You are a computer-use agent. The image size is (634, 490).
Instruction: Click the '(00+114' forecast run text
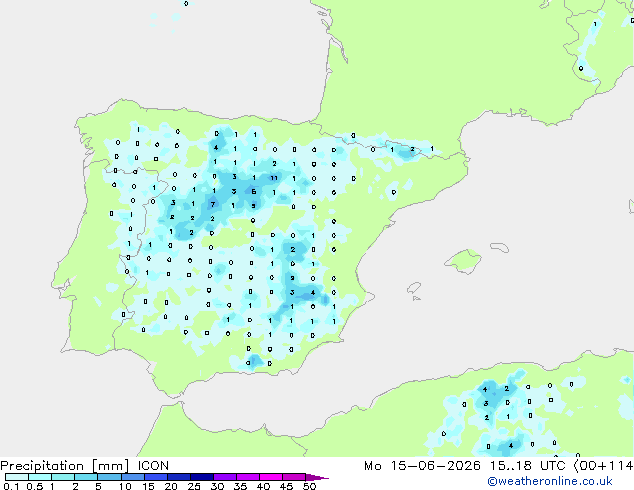603,466
